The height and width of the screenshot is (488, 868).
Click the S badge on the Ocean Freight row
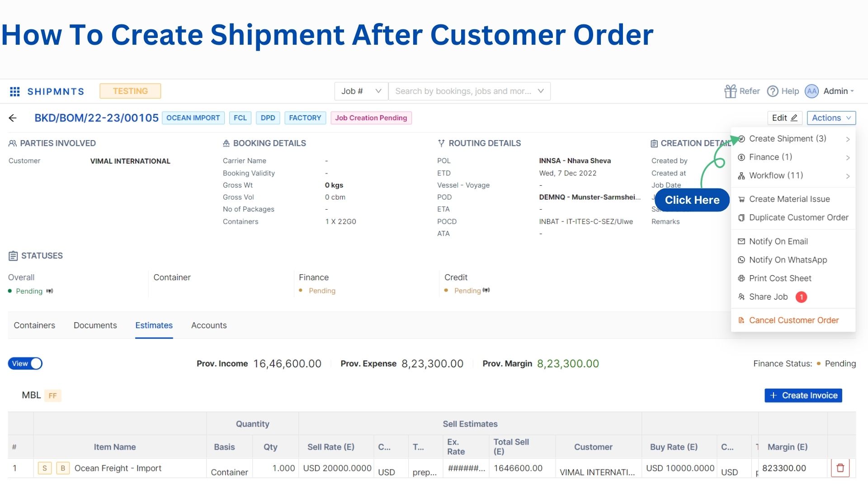click(x=44, y=468)
